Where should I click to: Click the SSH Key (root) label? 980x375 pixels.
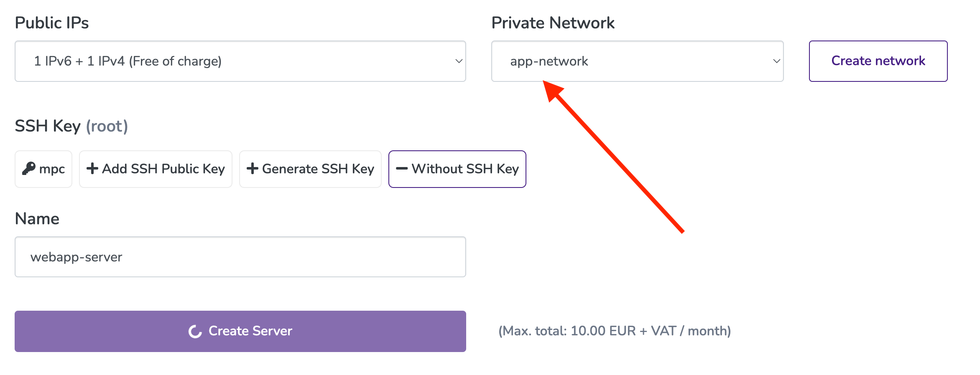click(71, 126)
